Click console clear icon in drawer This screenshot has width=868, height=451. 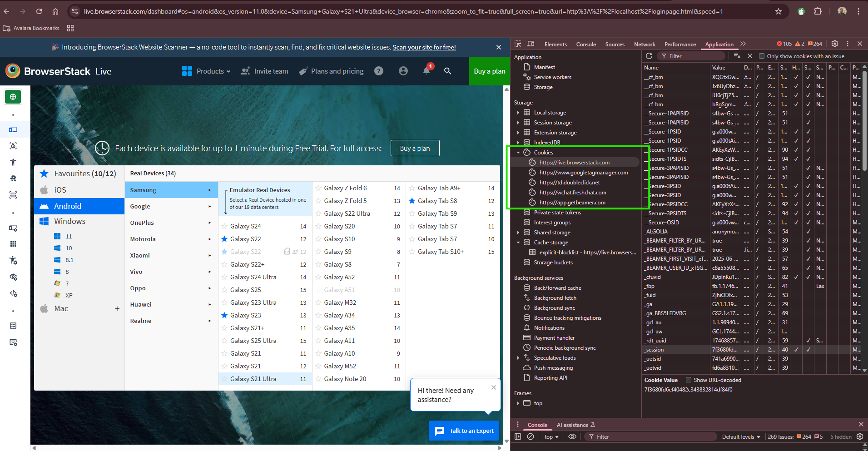click(x=531, y=436)
